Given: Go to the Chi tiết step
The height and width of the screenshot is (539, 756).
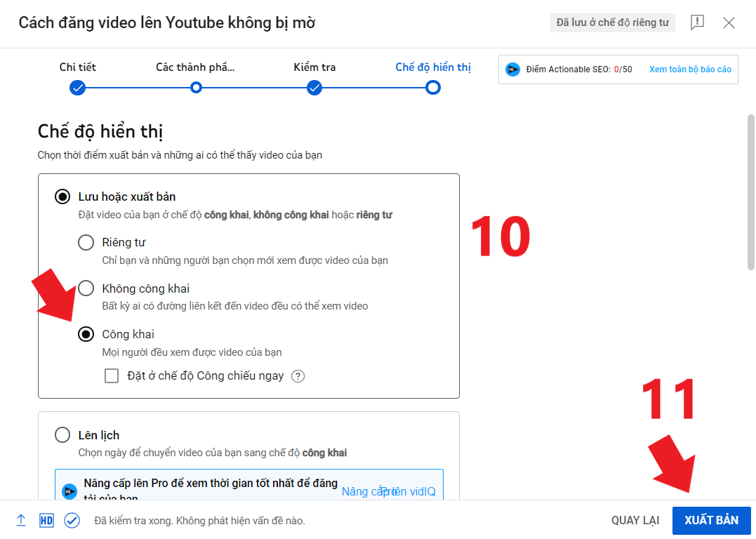Looking at the screenshot, I should [x=77, y=88].
